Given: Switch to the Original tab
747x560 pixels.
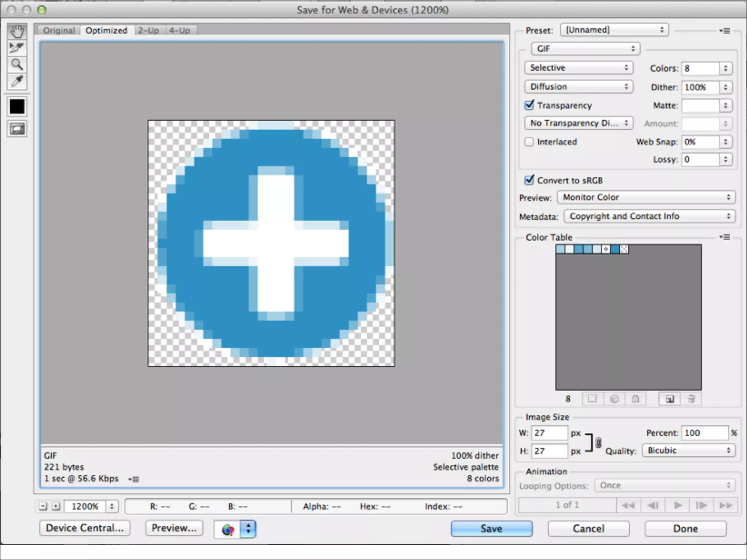Looking at the screenshot, I should (59, 31).
